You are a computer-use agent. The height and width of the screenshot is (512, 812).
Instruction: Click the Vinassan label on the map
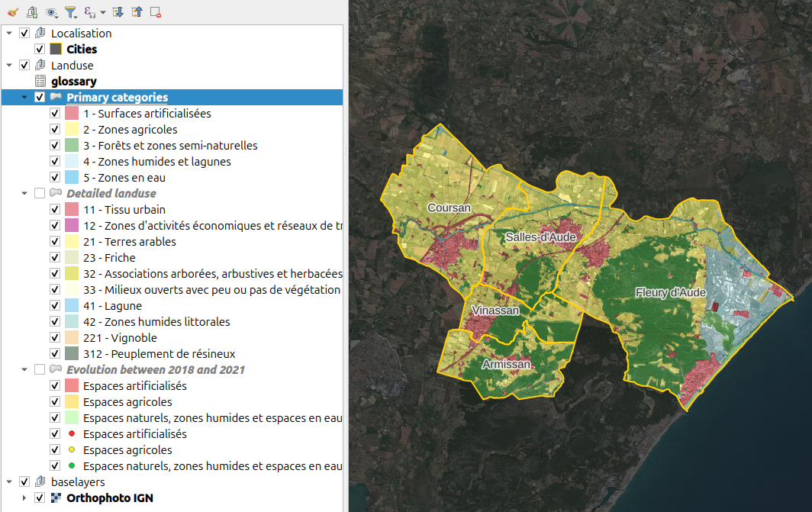(495, 310)
